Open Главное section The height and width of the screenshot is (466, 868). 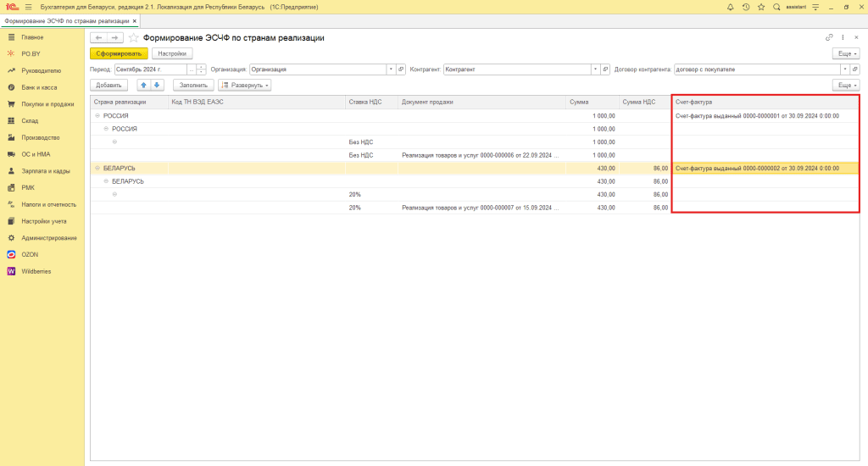coord(32,37)
